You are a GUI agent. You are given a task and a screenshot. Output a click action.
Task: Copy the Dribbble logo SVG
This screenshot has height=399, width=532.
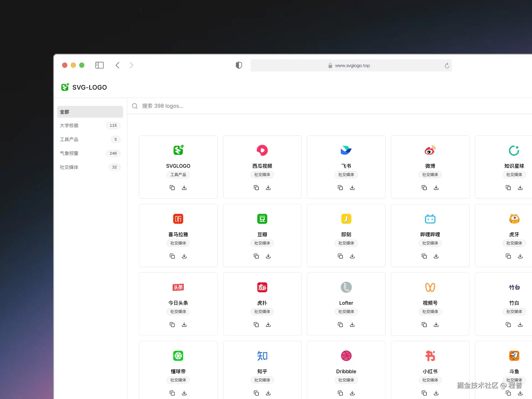(340, 393)
